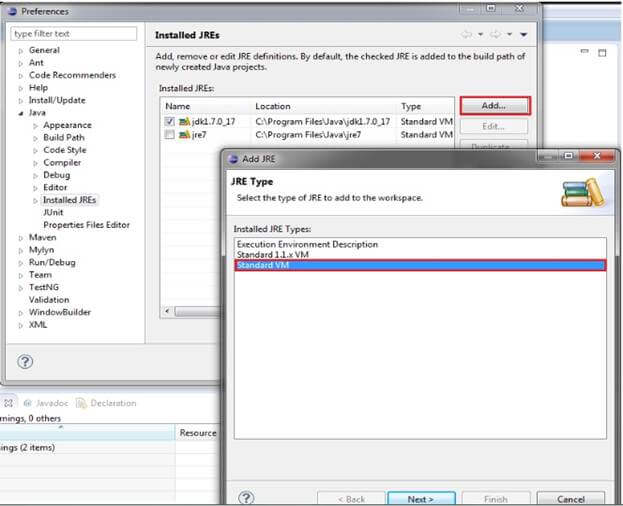
Task: Minimize the Eclipse view panel icon
Action: 584,52
